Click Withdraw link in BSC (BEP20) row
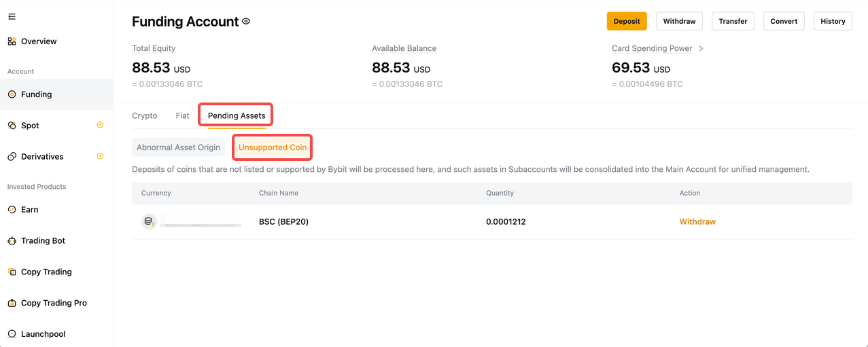Image resolution: width=868 pixels, height=347 pixels. pyautogui.click(x=697, y=222)
